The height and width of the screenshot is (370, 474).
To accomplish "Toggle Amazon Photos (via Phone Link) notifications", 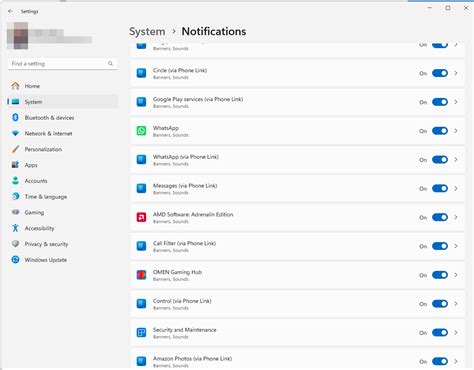I will [440, 361].
